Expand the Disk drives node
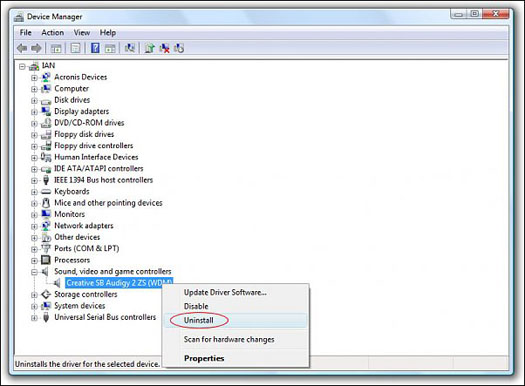The image size is (525, 386). coord(34,100)
